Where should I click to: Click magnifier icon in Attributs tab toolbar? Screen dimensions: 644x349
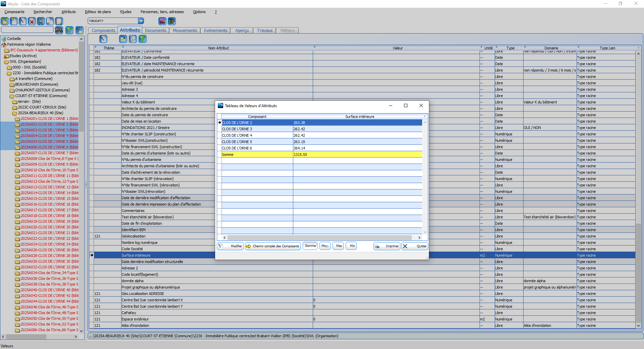pyautogui.click(x=133, y=39)
